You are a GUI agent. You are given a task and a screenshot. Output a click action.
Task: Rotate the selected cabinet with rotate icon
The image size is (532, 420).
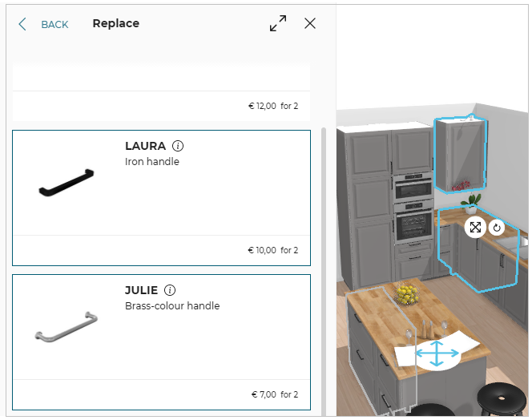pyautogui.click(x=497, y=228)
